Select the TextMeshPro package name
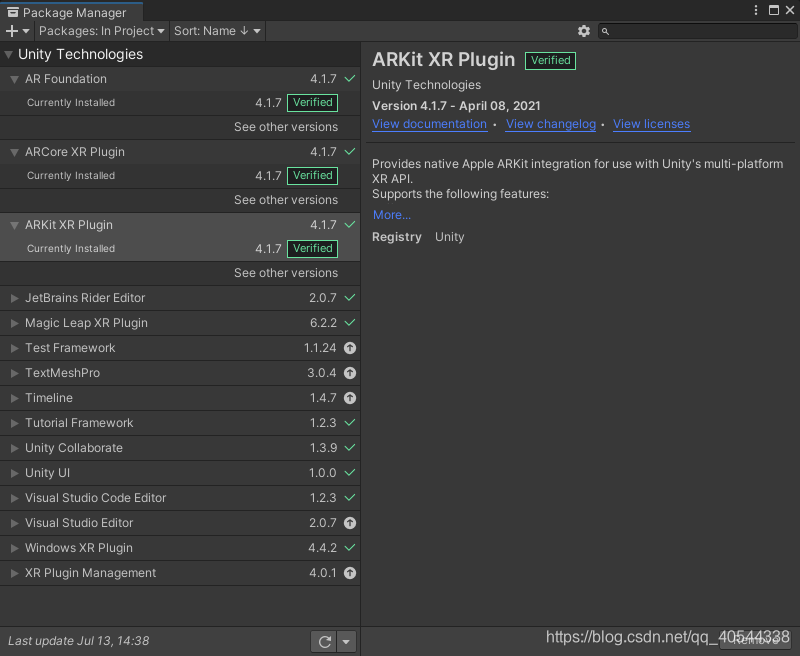The height and width of the screenshot is (656, 800). (62, 373)
